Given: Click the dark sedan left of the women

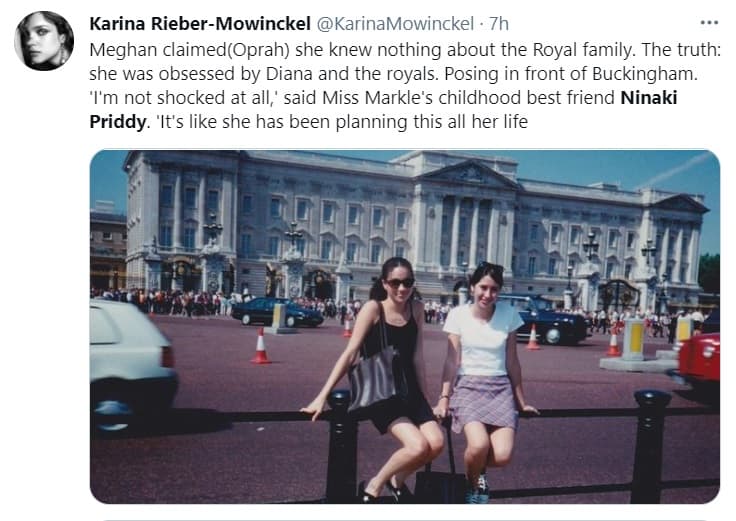Looking at the screenshot, I should click(x=276, y=312).
